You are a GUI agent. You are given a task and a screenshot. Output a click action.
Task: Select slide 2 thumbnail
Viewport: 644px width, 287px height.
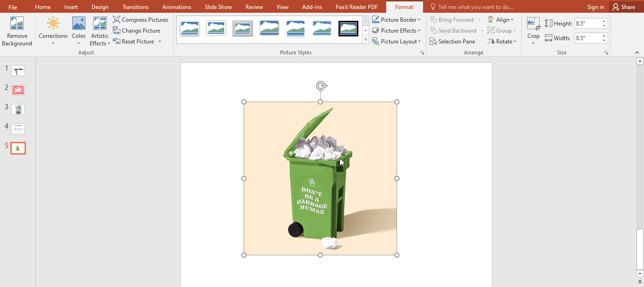18,90
